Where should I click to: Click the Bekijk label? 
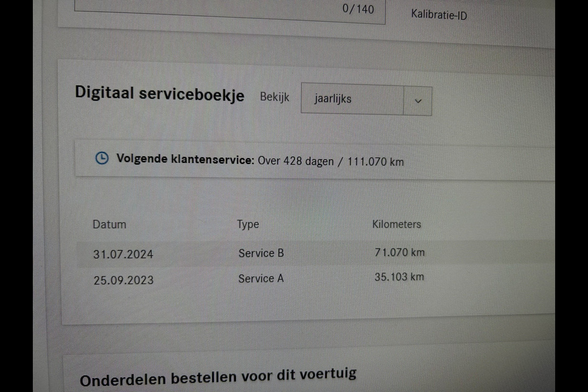click(x=274, y=97)
